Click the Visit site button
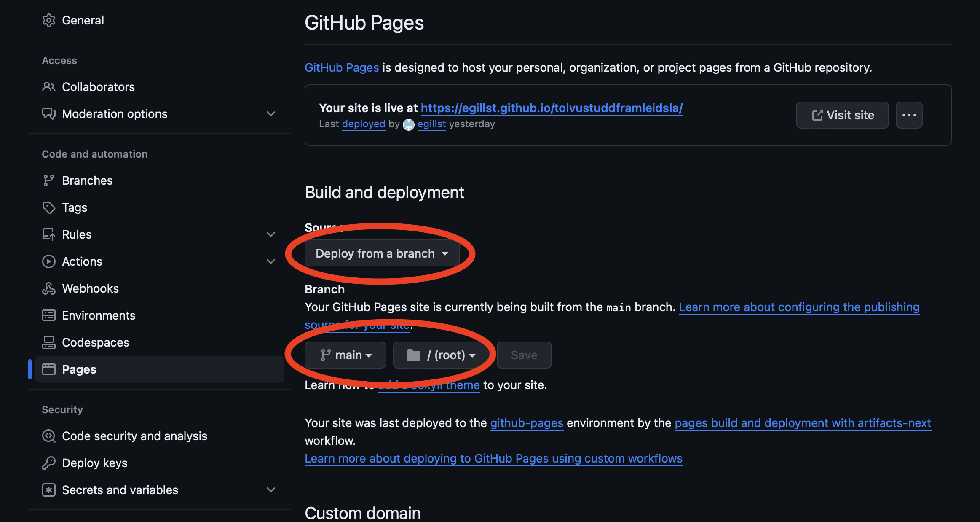This screenshot has height=522, width=980. pyautogui.click(x=842, y=115)
